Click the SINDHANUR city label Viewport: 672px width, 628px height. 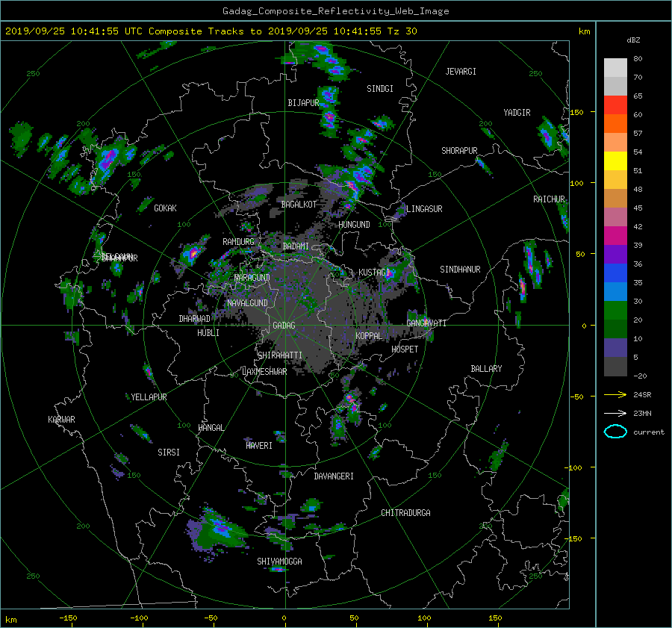pos(460,270)
